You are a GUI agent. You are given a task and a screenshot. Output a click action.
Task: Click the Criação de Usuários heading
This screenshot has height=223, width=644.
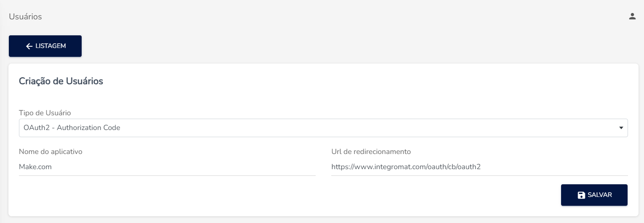61,81
